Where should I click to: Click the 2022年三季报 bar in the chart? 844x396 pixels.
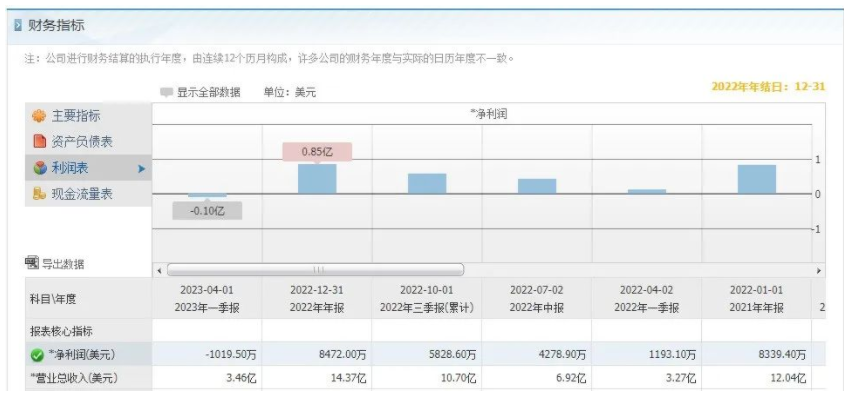coord(427,183)
